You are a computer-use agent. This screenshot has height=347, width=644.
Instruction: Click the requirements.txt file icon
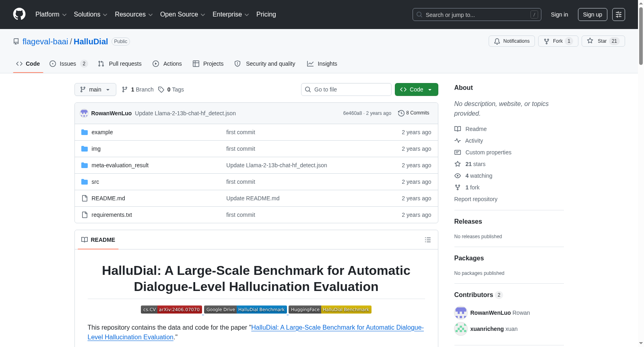(85, 215)
